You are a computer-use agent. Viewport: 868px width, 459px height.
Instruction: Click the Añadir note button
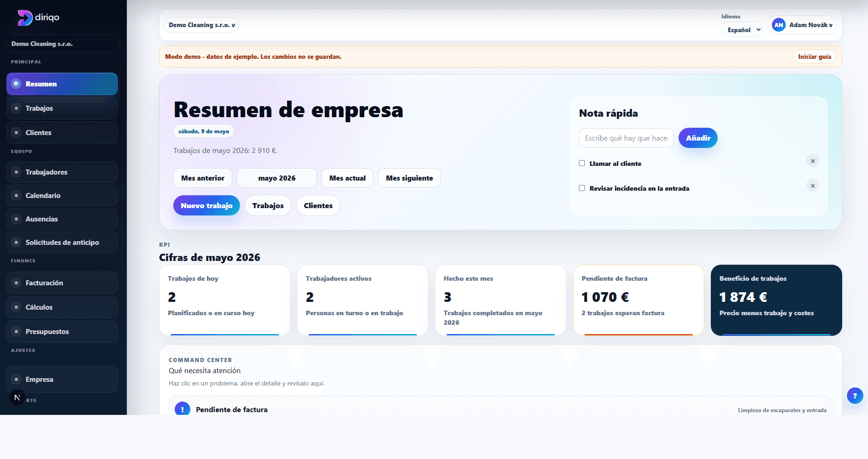(x=698, y=138)
